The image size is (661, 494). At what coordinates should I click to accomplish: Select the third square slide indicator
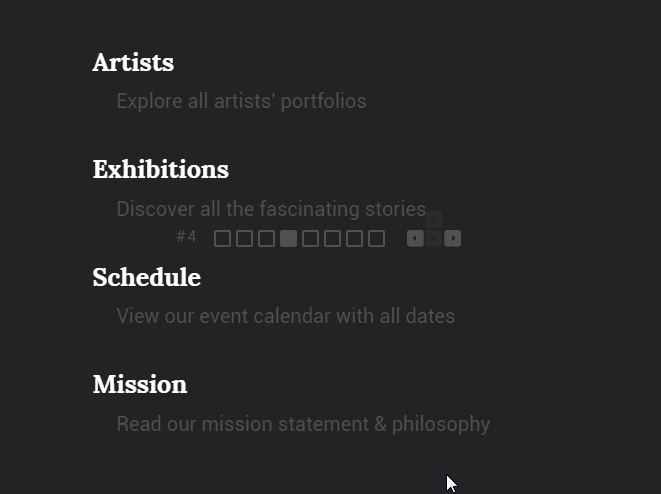266,239
